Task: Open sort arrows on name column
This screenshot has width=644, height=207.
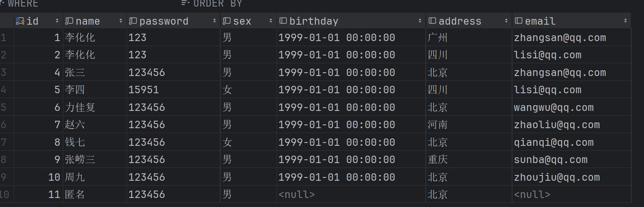Action: 120,21
